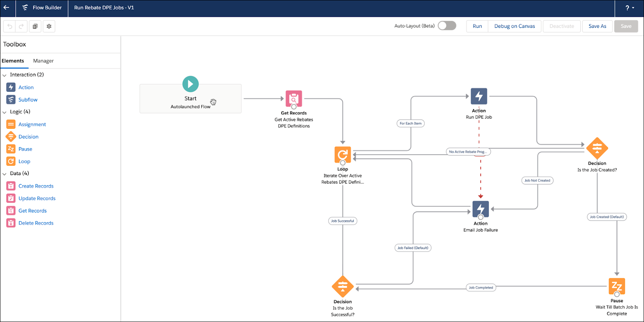The width and height of the screenshot is (644, 322).
Task: Open flow settings gear icon
Action: 49,26
